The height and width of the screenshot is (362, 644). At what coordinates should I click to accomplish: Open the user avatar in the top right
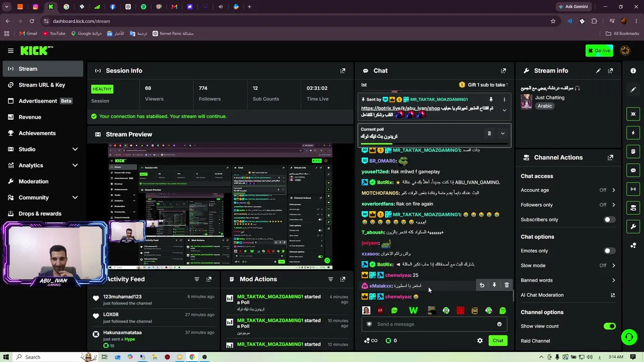[625, 50]
